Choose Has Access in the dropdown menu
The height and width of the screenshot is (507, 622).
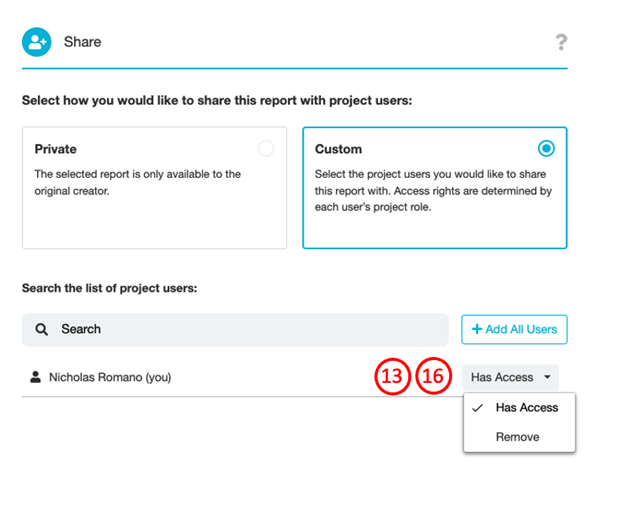527,408
